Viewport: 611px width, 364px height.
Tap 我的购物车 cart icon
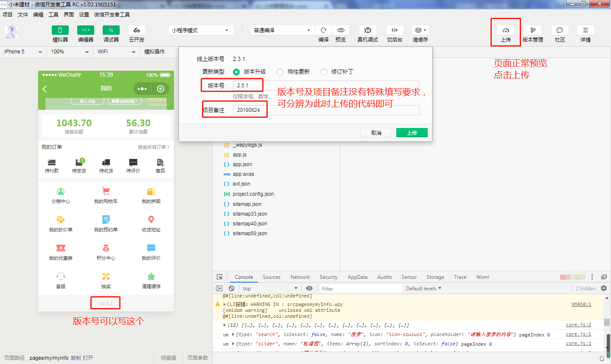coord(106,191)
